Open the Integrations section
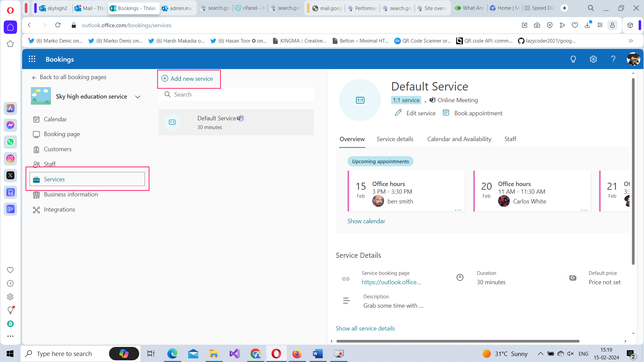The height and width of the screenshot is (362, 644). [59, 209]
